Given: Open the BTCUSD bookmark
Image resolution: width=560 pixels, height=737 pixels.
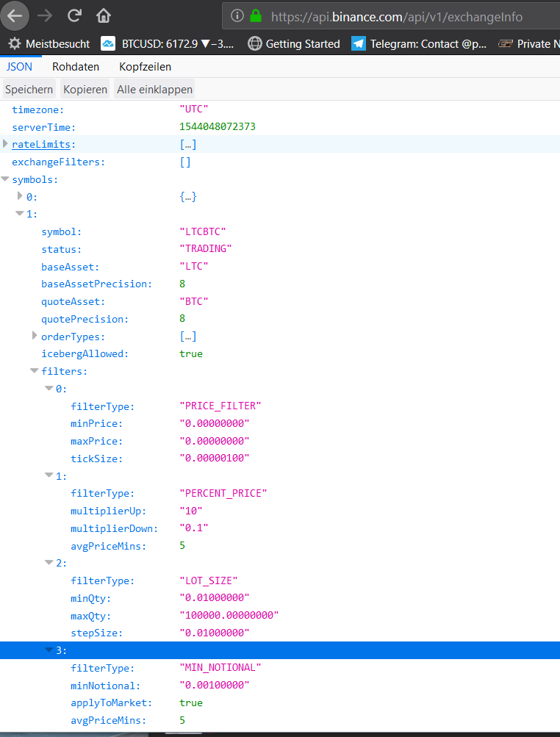Looking at the screenshot, I should point(168,43).
